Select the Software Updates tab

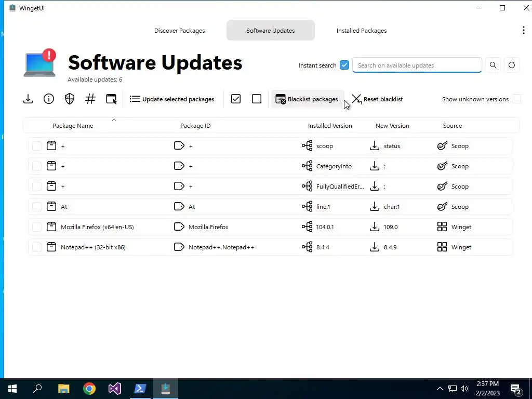(270, 31)
